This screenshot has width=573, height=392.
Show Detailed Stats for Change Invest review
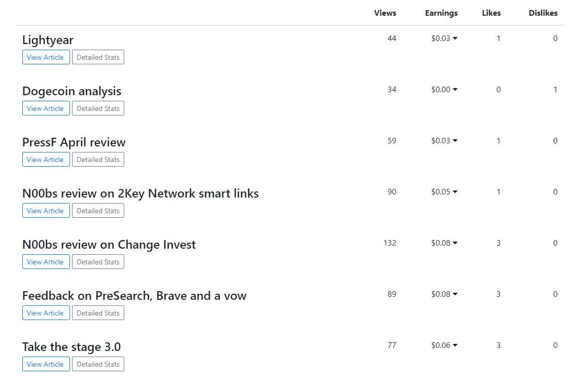pyautogui.click(x=98, y=261)
